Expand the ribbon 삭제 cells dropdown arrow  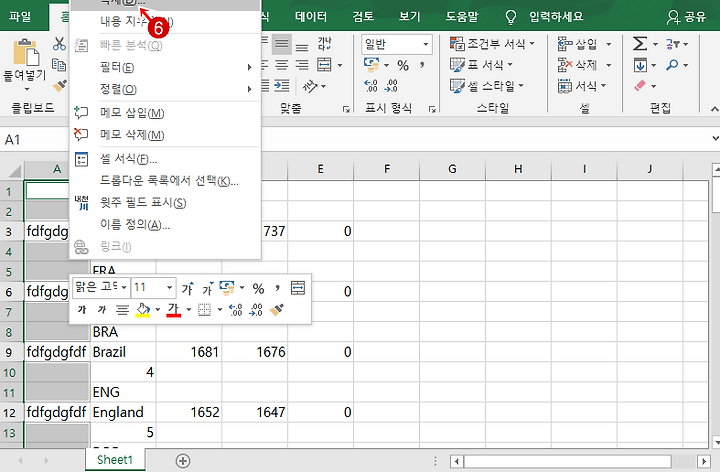click(608, 65)
